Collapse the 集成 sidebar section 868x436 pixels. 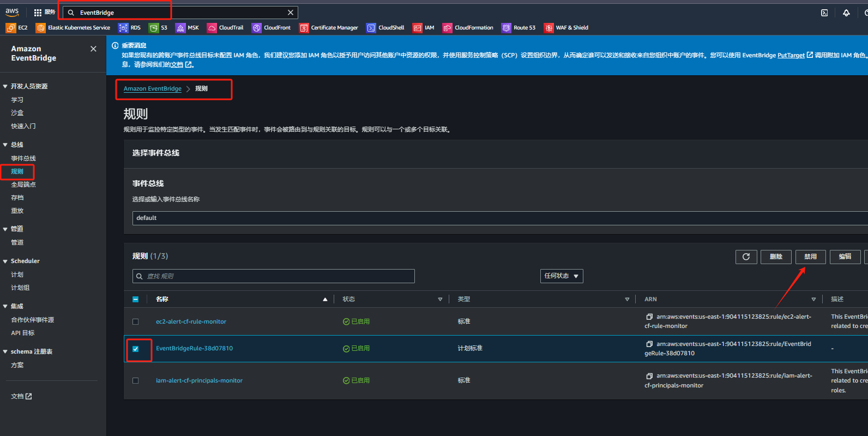point(5,306)
